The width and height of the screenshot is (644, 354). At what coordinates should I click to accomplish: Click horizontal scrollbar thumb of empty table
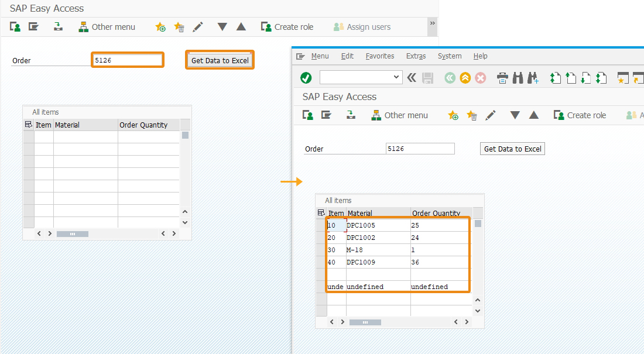click(72, 233)
